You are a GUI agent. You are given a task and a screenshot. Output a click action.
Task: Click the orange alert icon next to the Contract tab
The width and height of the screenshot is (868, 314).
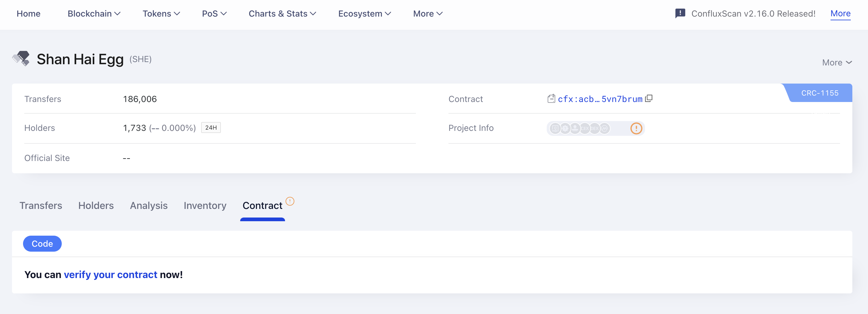click(x=290, y=201)
